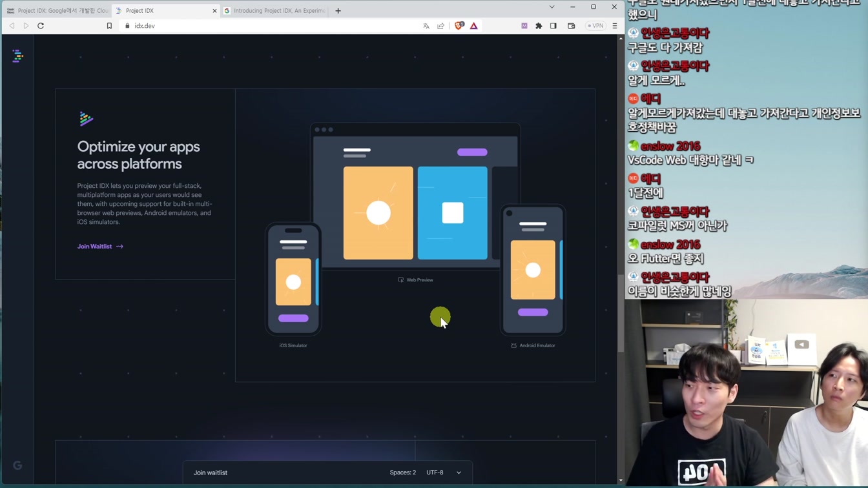Click the share page icon
The image size is (868, 488).
click(441, 26)
